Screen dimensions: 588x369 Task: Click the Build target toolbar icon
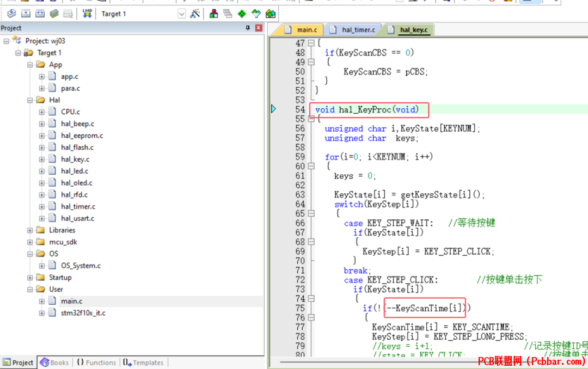coord(26,14)
